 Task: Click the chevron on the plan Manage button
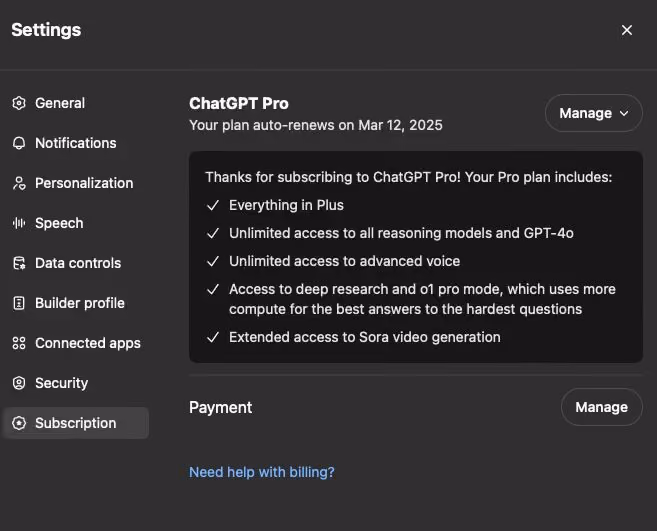coord(624,114)
